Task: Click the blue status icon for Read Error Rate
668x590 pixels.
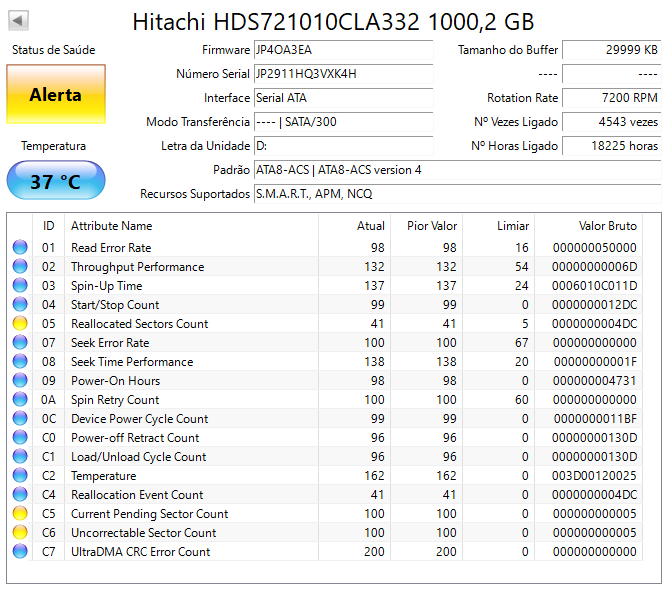Action: 20,247
